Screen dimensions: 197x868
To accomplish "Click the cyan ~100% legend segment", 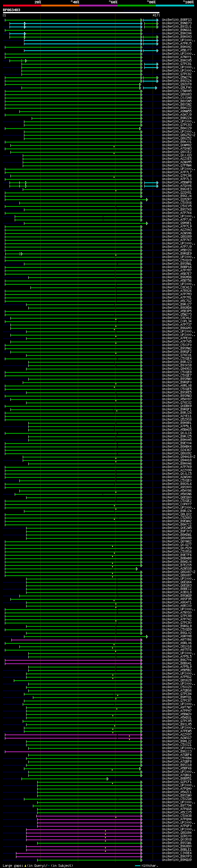I will coord(175,6).
